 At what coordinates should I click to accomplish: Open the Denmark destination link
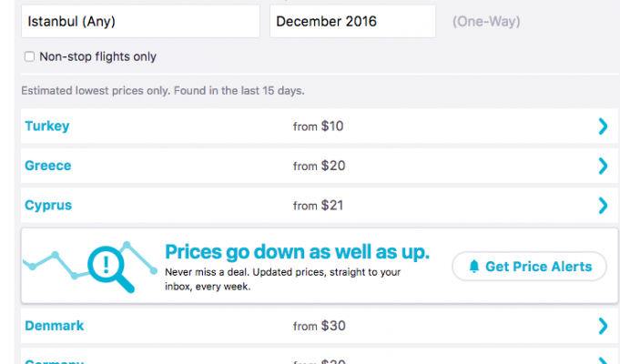pos(55,325)
